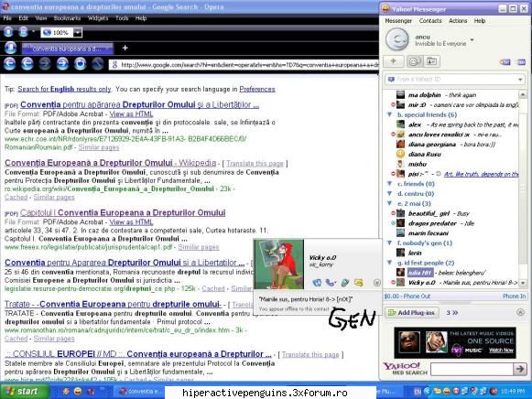Image resolution: width=532 pixels, height=399 pixels.
Task: Click Yahoo web search arrow button
Action: pyautogui.click(x=520, y=369)
